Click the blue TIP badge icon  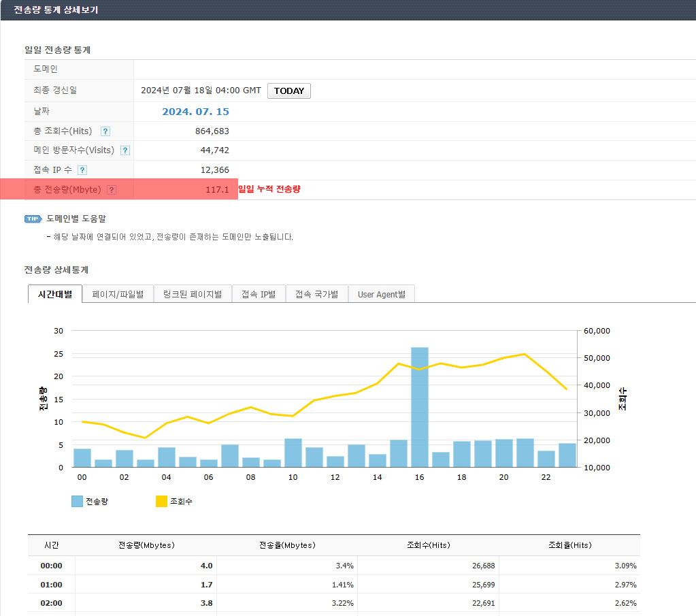pyautogui.click(x=33, y=218)
